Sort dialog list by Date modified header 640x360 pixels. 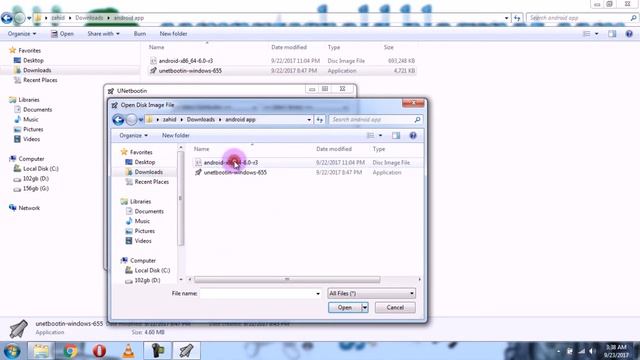(334, 149)
